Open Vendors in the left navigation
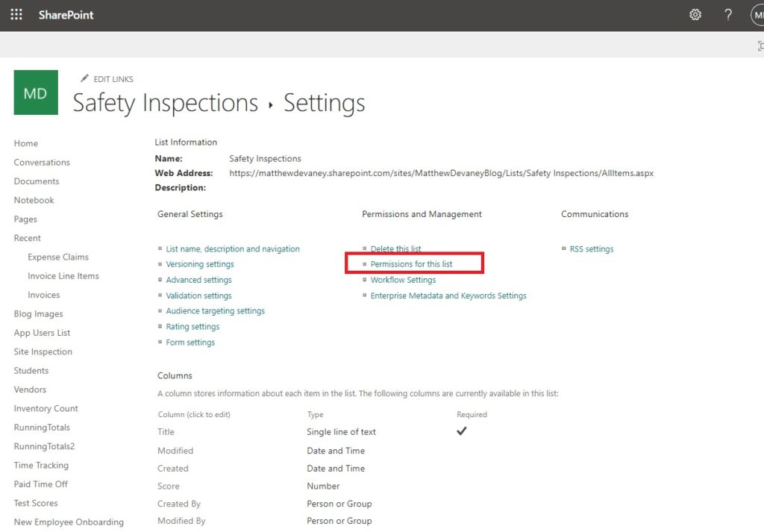 click(30, 389)
